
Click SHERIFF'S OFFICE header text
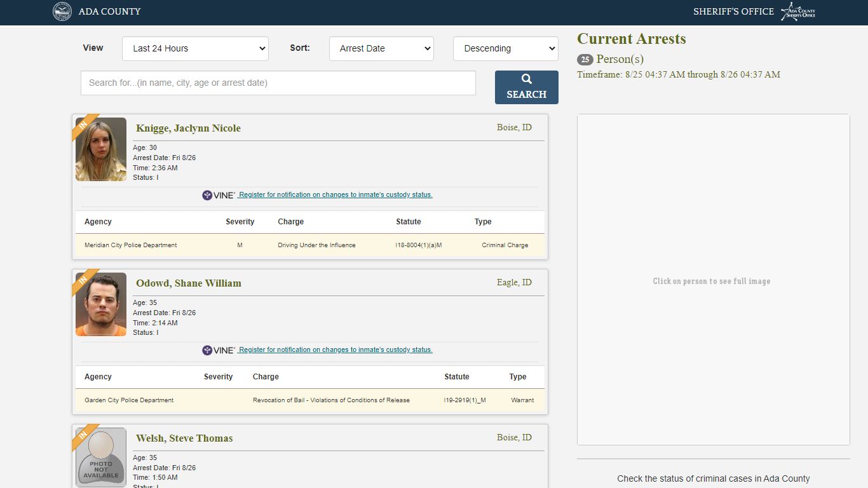[x=733, y=11]
